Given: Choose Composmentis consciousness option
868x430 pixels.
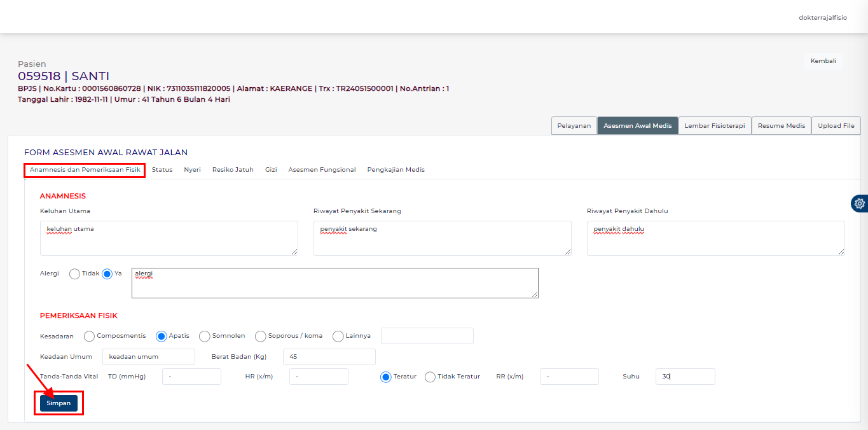Looking at the screenshot, I should [90, 336].
